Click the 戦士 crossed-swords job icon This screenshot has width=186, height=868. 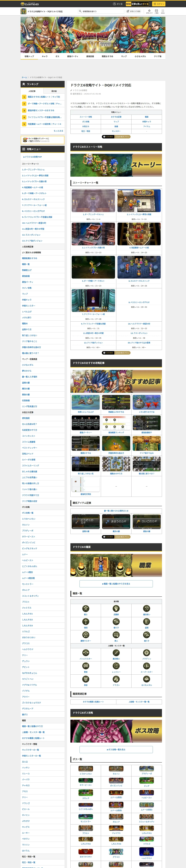[x=86, y=609]
